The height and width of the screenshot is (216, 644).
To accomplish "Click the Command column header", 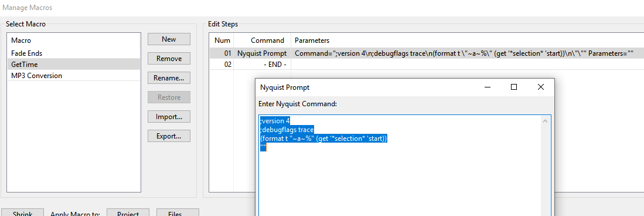I will pos(262,41).
